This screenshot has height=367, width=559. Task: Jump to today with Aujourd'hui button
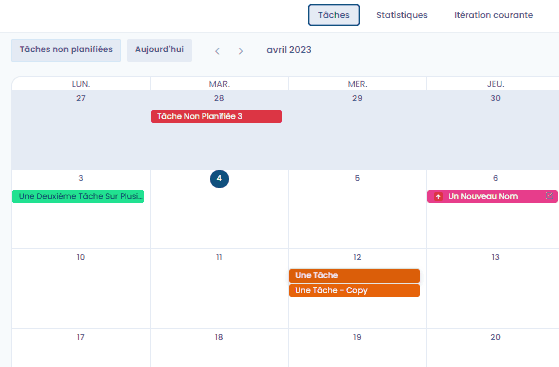(x=159, y=50)
